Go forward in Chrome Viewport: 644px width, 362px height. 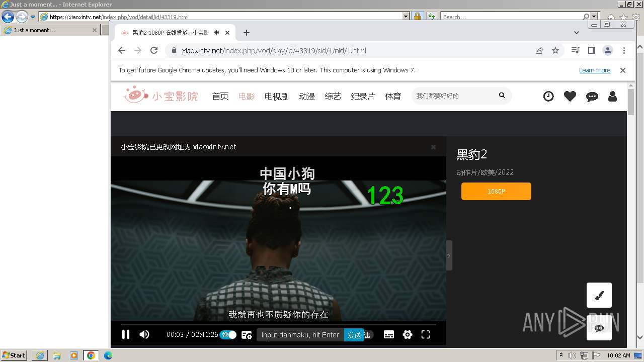pyautogui.click(x=138, y=50)
